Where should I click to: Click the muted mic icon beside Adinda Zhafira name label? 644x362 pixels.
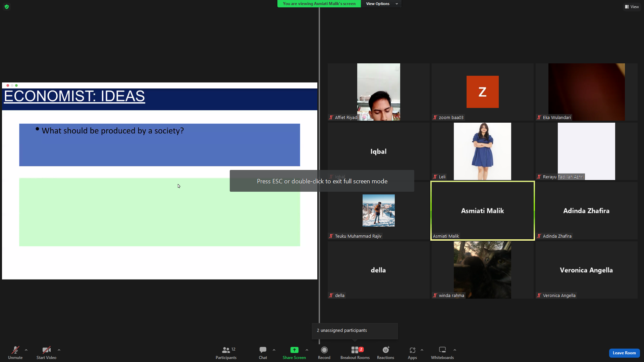pos(539,236)
